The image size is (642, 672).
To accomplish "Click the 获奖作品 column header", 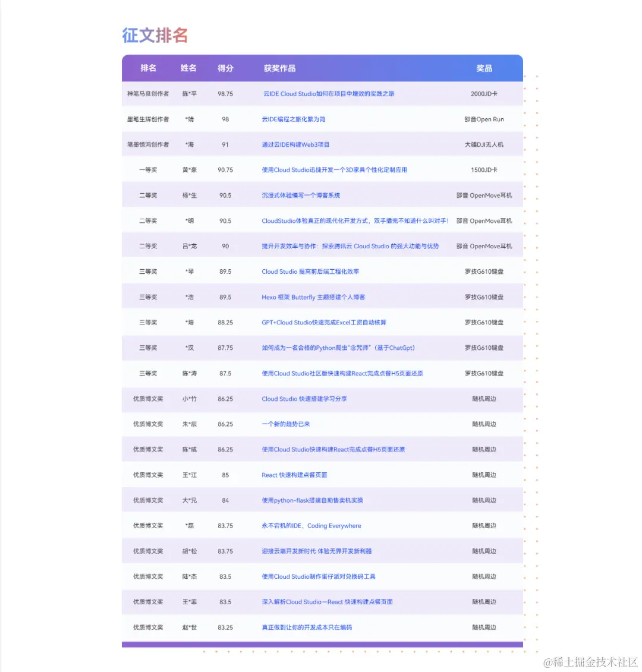I will coord(279,68).
